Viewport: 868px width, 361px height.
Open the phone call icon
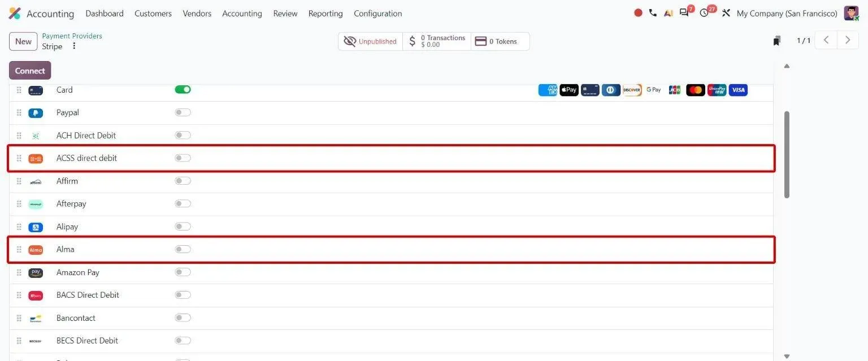click(653, 13)
